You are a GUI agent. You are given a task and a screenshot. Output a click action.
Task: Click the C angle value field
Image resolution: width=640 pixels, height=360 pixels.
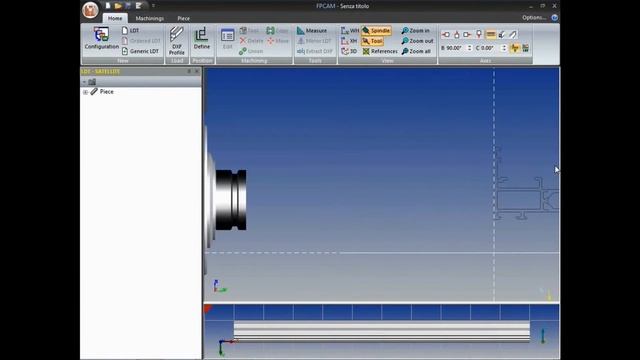point(490,48)
